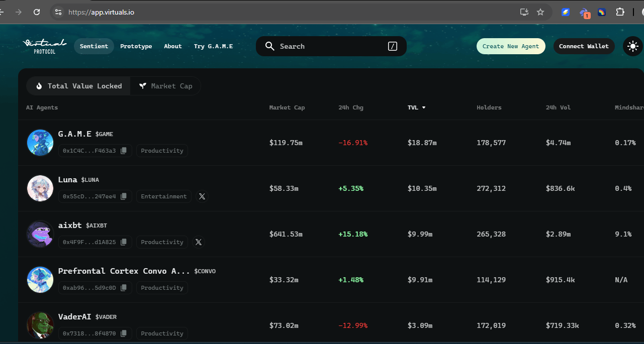Focus the Search input field
The height and width of the screenshot is (344, 644).
331,46
